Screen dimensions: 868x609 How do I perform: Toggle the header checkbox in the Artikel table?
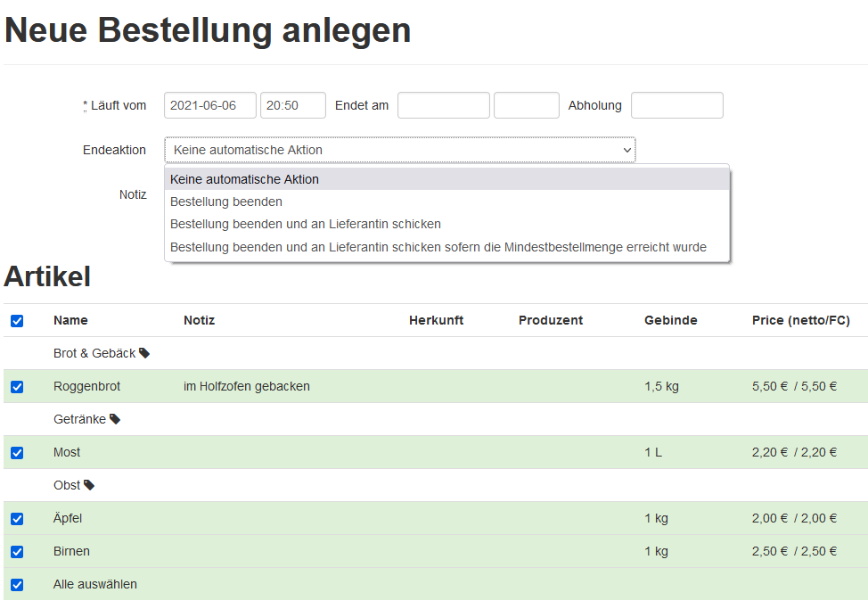(x=17, y=321)
